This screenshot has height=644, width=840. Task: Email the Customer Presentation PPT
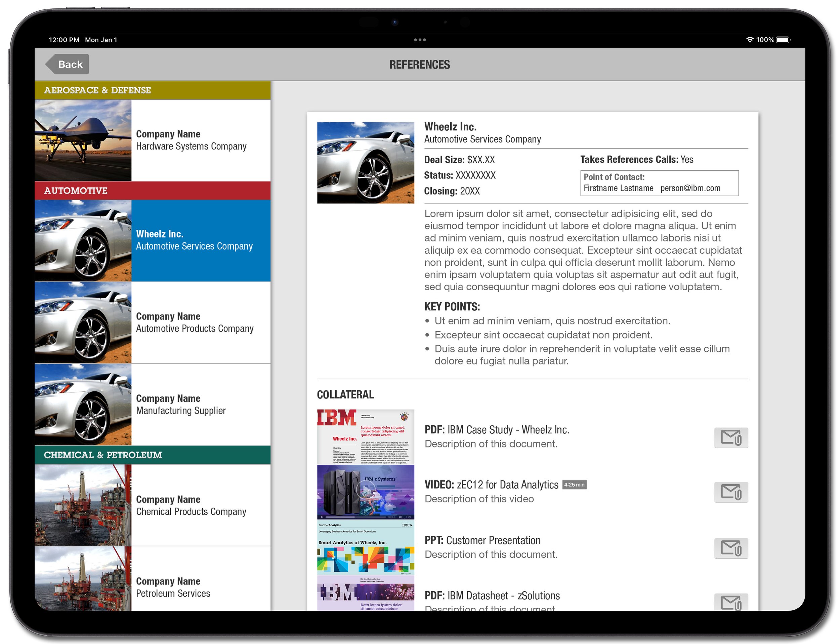pos(731,548)
